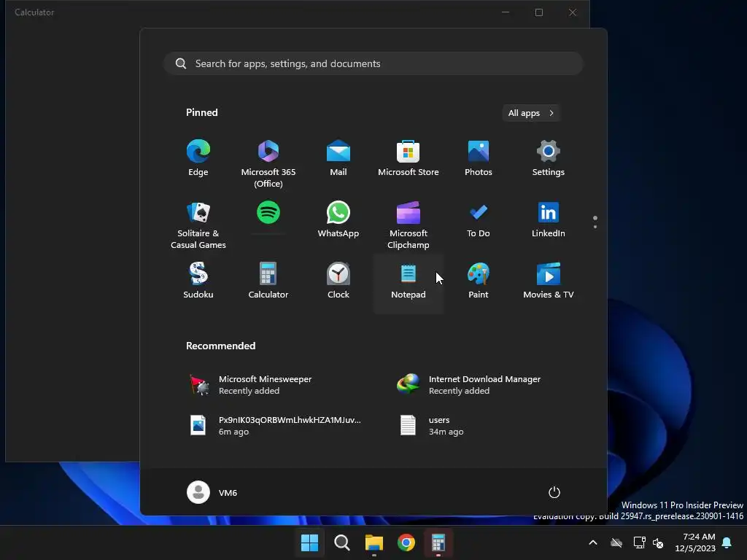Open notifications bell icon
Viewport: 747px width, 560px height.
click(727, 542)
